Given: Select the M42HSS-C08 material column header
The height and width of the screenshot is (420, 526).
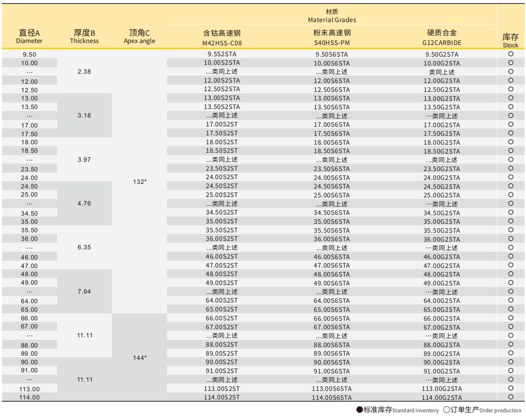Looking at the screenshot, I should [x=222, y=38].
